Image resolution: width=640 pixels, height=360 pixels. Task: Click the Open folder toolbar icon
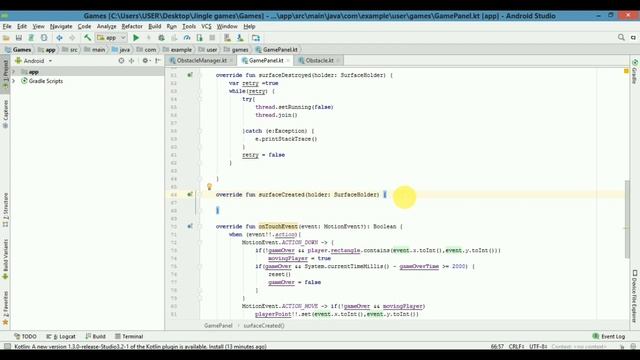tap(6, 38)
